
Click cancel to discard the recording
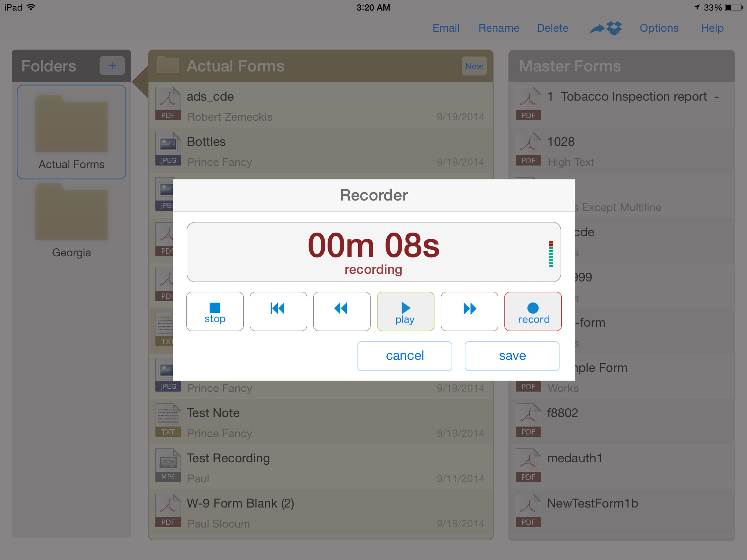point(405,355)
